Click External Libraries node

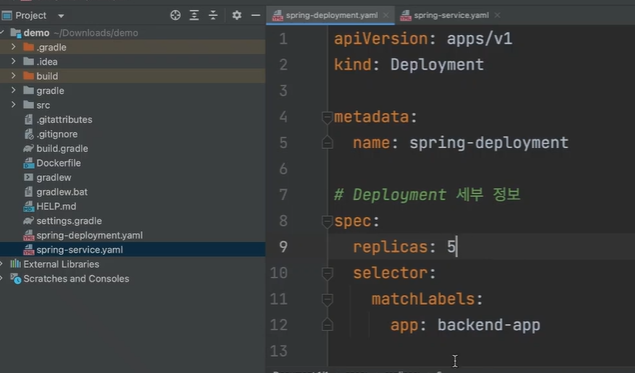61,264
